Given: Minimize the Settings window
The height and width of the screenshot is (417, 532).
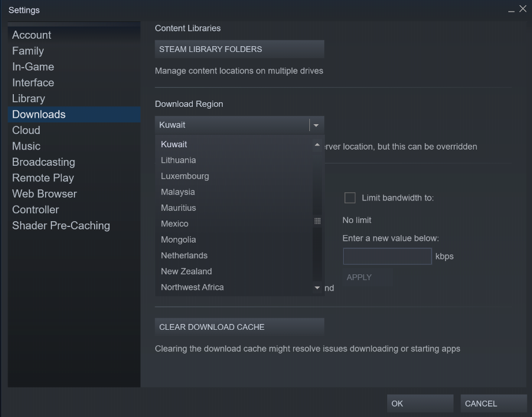Looking at the screenshot, I should (x=511, y=10).
